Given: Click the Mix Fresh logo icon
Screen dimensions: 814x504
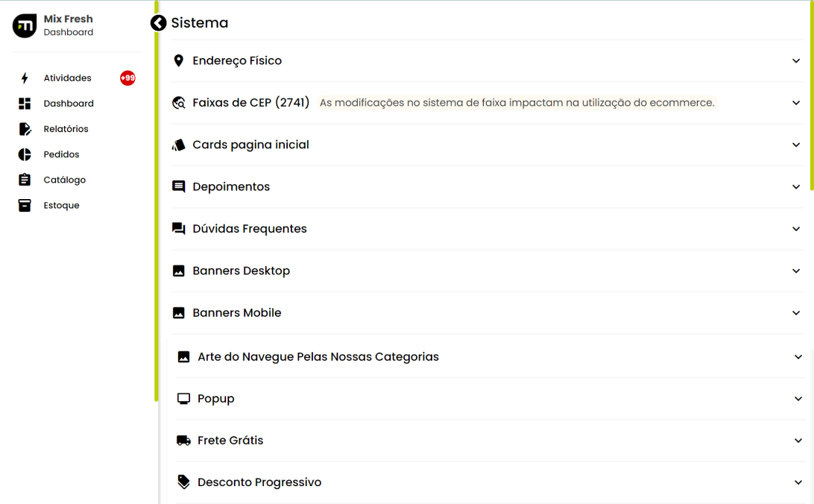Looking at the screenshot, I should (x=25, y=25).
